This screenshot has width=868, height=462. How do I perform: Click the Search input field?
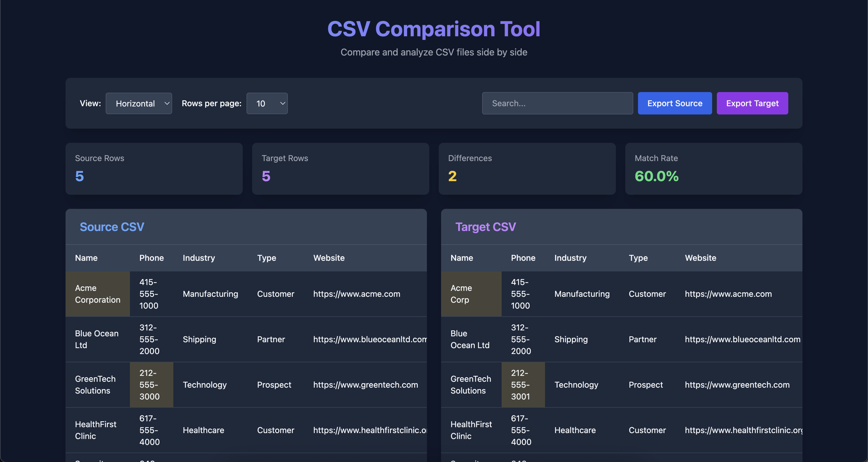point(557,103)
